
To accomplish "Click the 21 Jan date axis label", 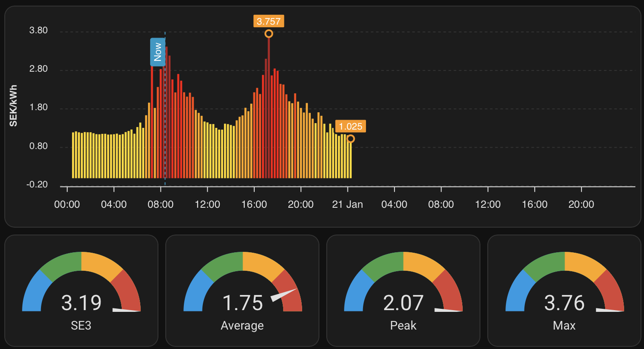I will pyautogui.click(x=347, y=204).
